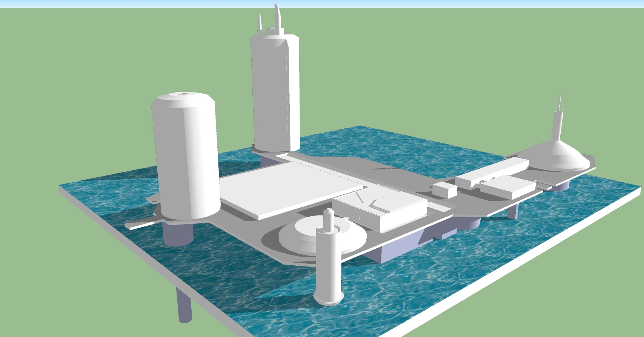Image resolution: width=644 pixels, height=337 pixels.
Task: Select the small cube building
Action: (445, 189)
